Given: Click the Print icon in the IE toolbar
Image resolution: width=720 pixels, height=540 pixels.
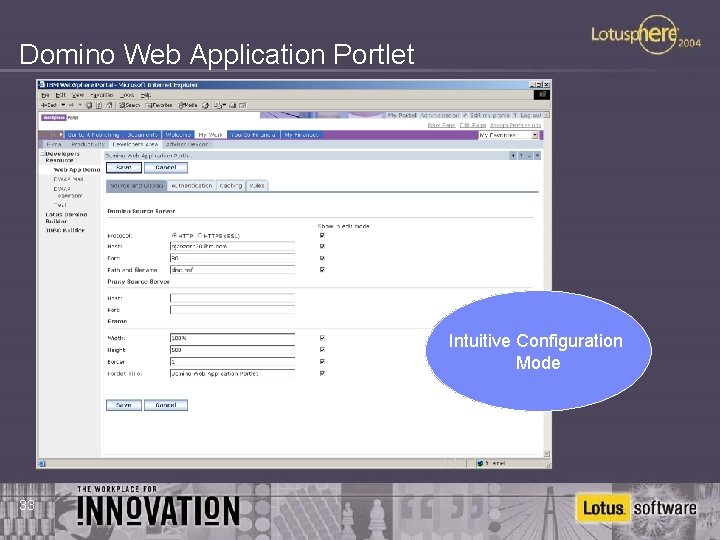Looking at the screenshot, I should (233, 105).
